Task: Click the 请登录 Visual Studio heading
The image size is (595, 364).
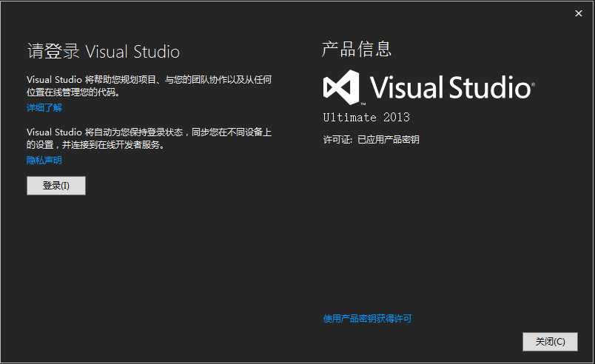Action: pos(104,51)
